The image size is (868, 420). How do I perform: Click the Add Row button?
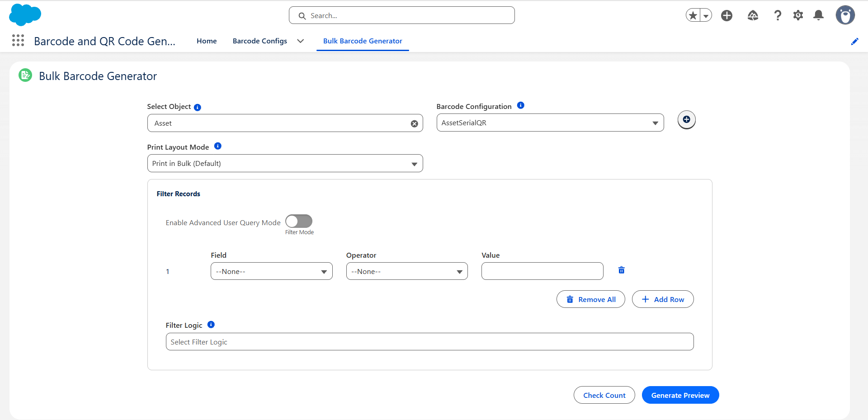(x=663, y=299)
